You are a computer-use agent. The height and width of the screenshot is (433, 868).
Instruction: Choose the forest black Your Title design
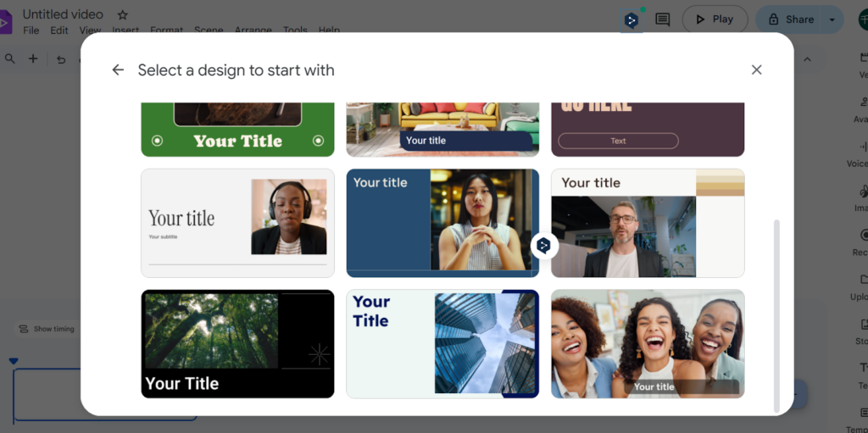pyautogui.click(x=237, y=344)
